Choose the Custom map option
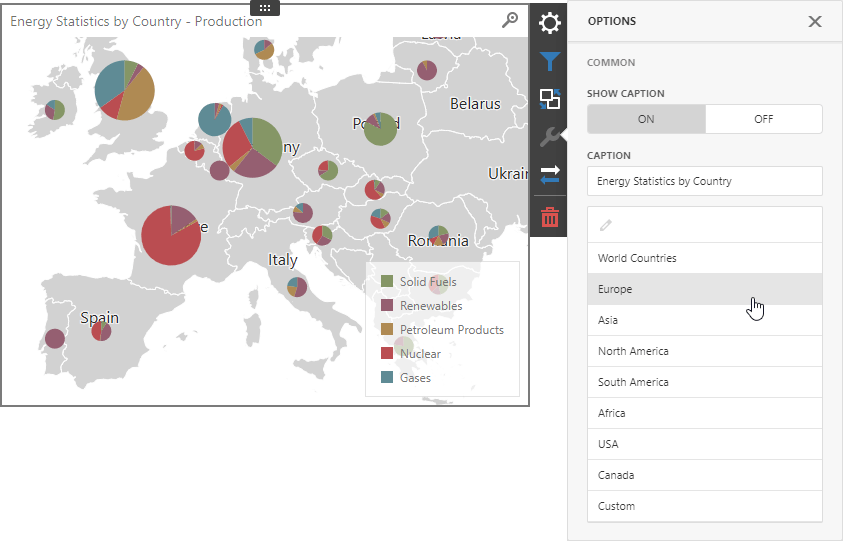Image resolution: width=843 pixels, height=541 pixels. pos(704,506)
